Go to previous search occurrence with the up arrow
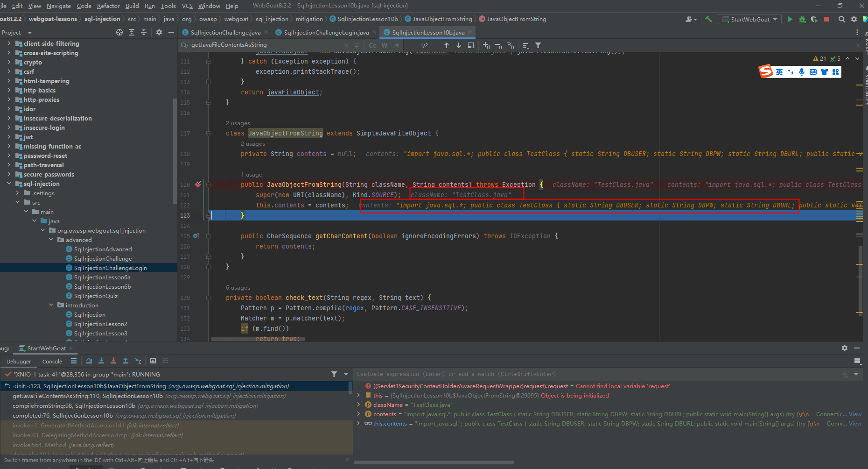This screenshot has height=469, width=868. point(447,45)
